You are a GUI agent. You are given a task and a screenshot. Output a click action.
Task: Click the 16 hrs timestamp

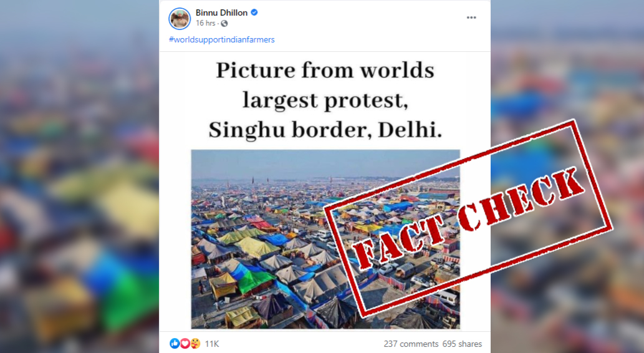click(x=205, y=24)
